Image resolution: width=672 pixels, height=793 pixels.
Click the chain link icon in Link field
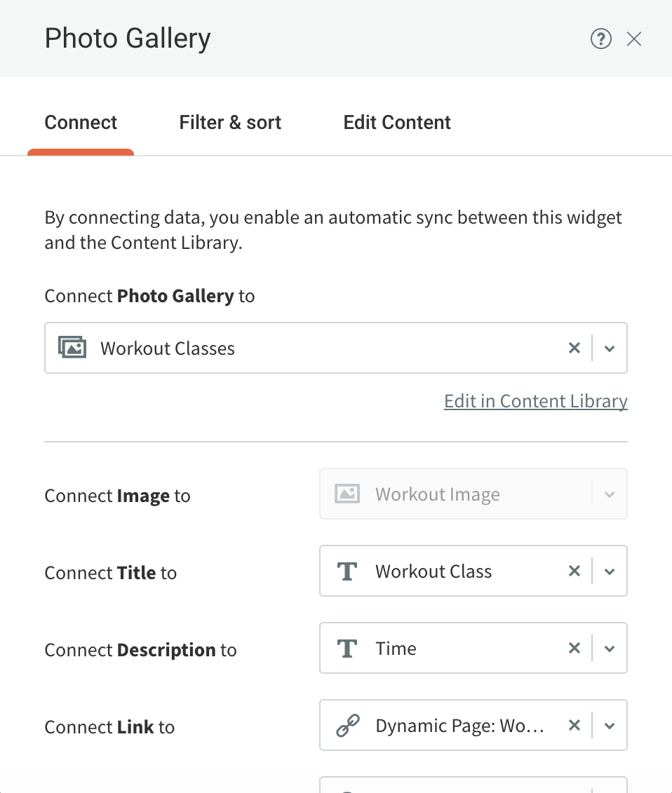pos(348,726)
